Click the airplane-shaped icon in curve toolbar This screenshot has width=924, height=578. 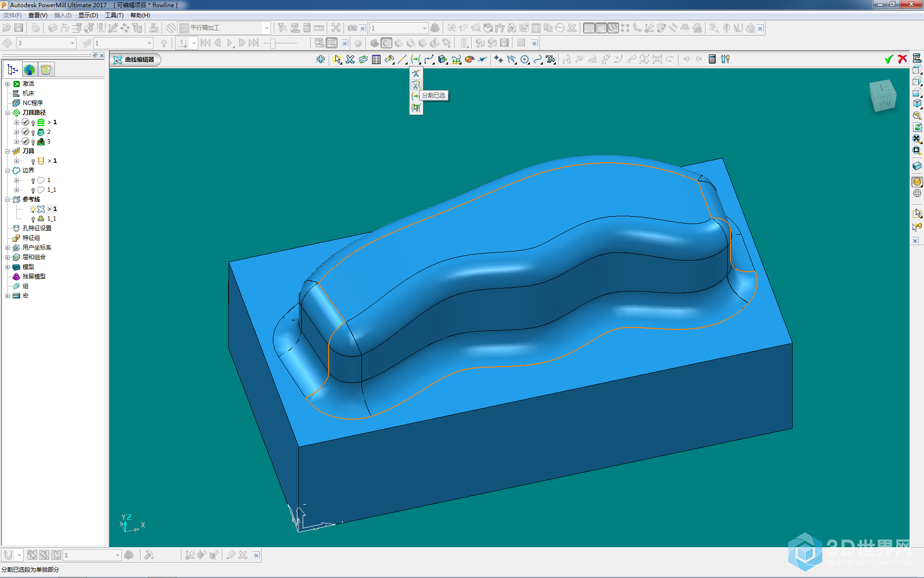(483, 59)
